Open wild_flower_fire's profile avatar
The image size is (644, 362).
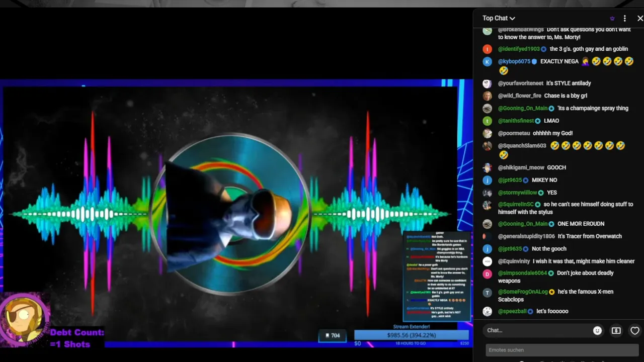tap(487, 96)
